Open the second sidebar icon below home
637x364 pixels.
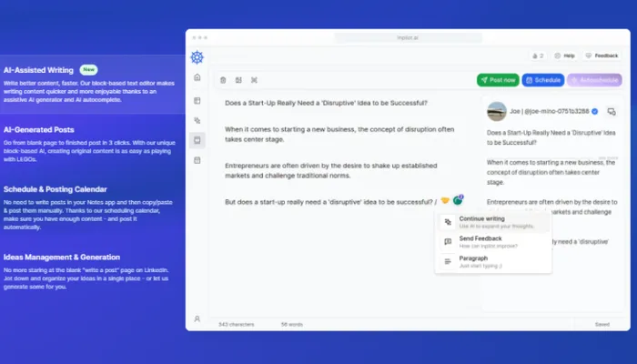197,100
